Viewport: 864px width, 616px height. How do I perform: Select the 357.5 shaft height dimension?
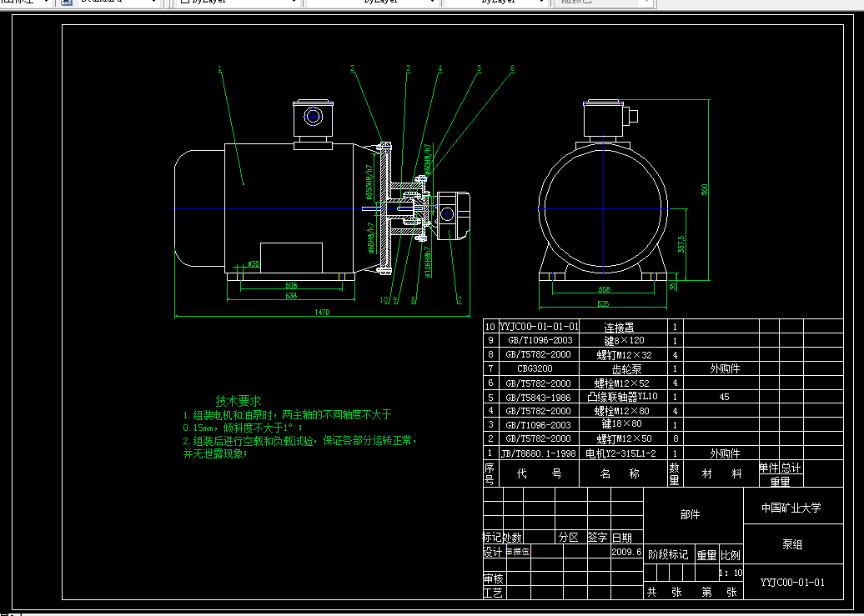point(681,244)
